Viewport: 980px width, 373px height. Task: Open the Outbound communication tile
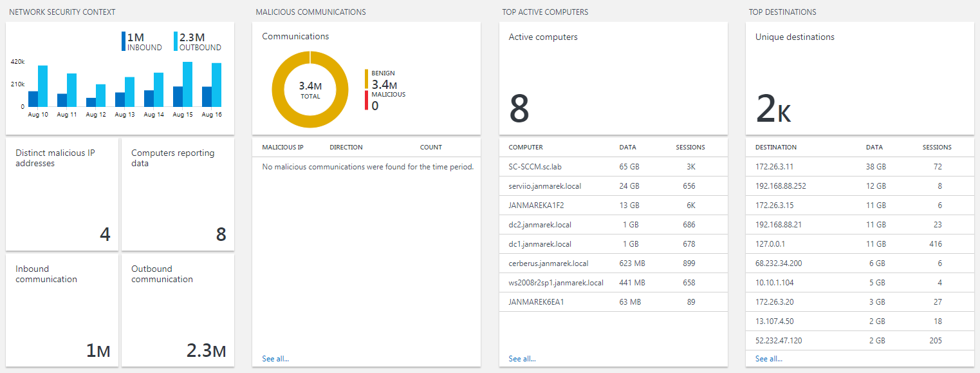pos(178,310)
